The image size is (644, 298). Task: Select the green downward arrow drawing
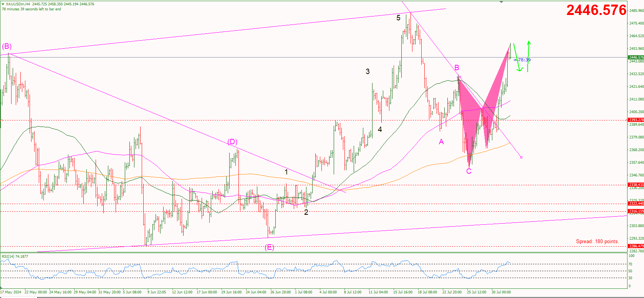518,58
